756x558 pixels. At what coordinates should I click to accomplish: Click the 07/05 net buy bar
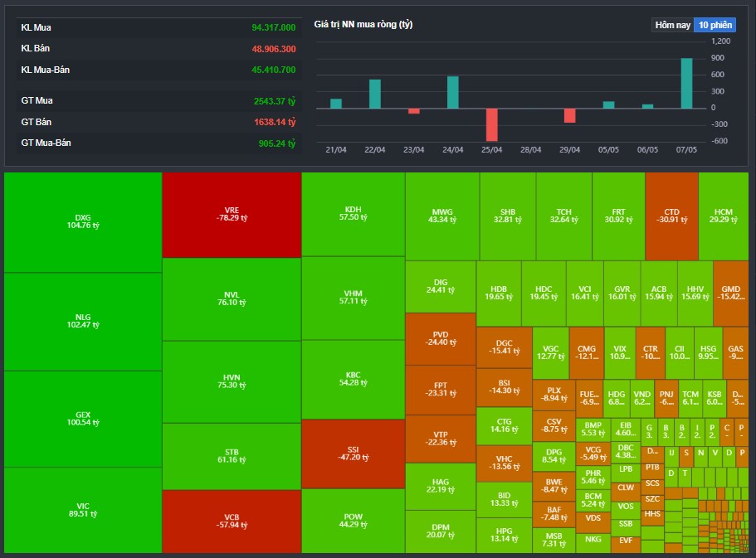(686, 84)
